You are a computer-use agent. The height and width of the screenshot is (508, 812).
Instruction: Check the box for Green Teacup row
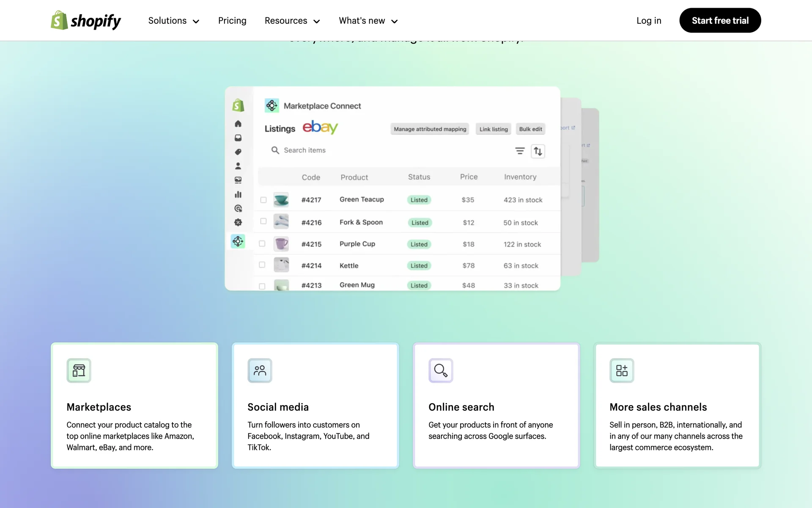click(263, 200)
